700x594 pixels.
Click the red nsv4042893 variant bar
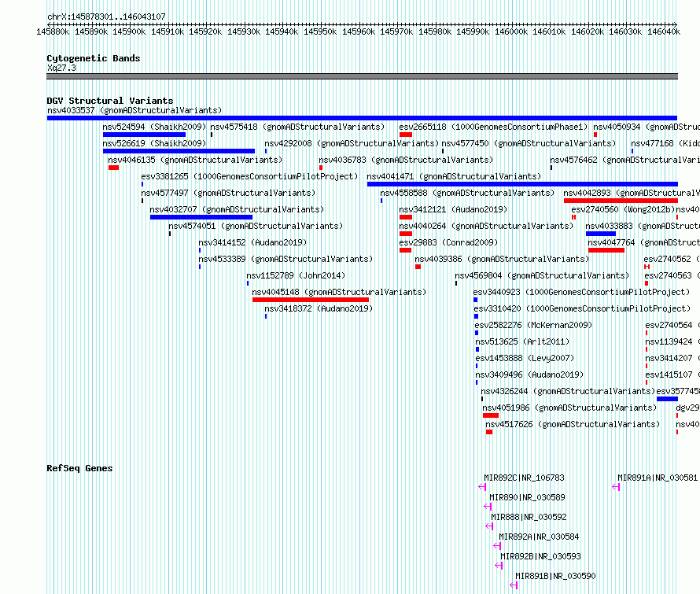(x=621, y=201)
